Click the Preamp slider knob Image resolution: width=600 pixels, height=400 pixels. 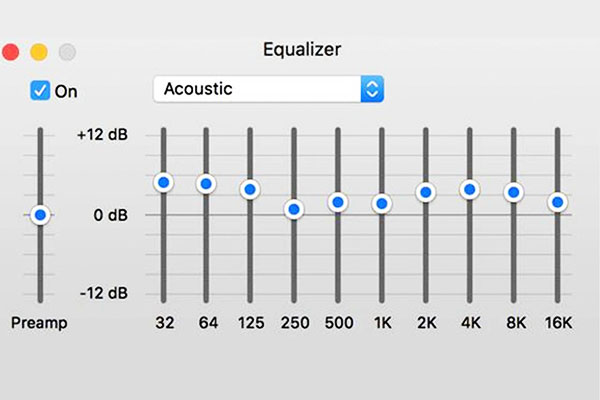coord(40,214)
